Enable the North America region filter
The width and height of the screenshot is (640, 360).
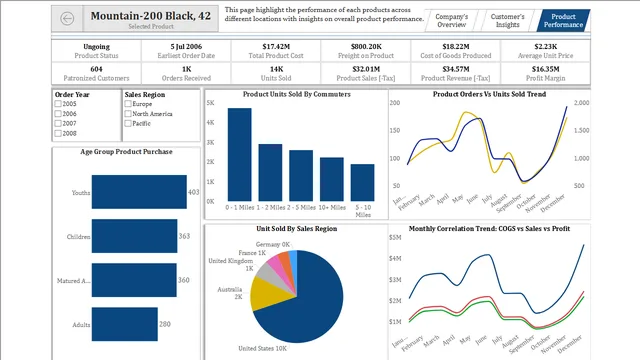point(128,114)
